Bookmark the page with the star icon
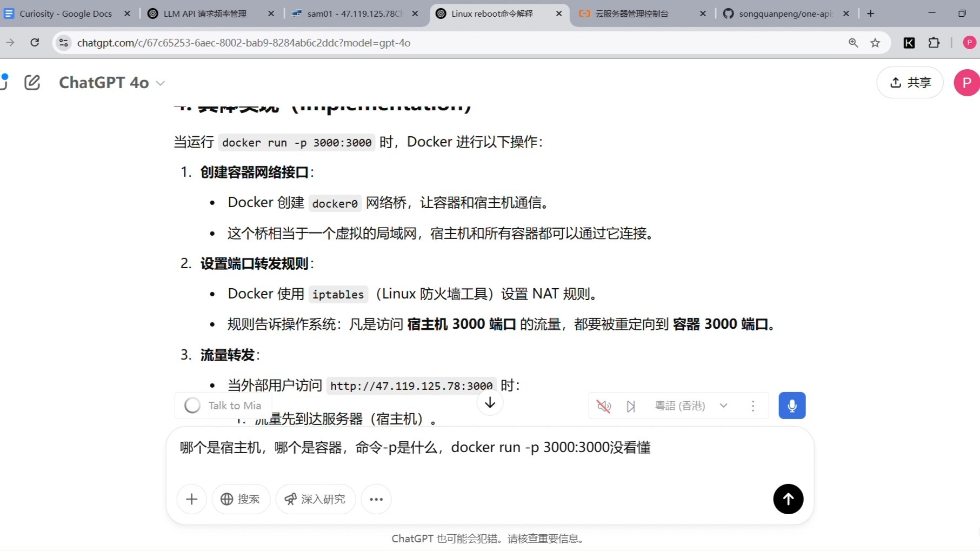 tap(876, 42)
